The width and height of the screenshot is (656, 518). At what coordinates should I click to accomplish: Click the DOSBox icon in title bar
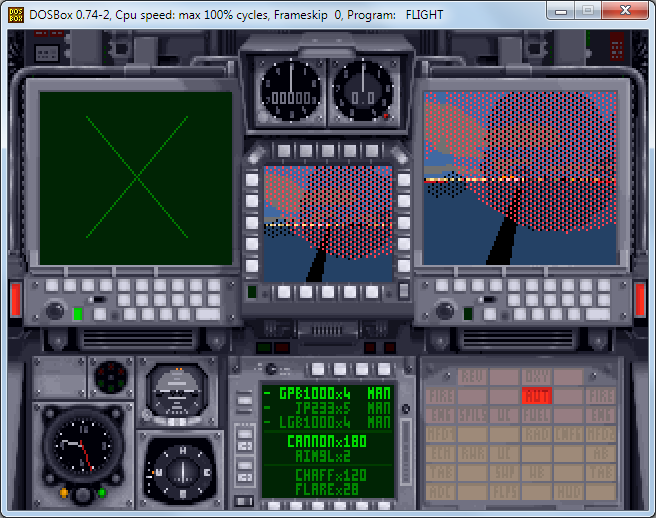[16, 15]
